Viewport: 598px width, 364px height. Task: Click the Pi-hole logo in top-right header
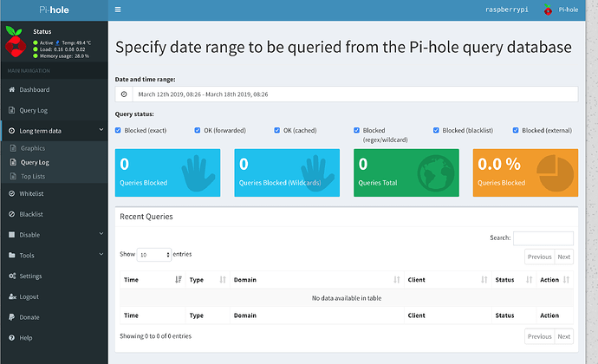coord(548,10)
